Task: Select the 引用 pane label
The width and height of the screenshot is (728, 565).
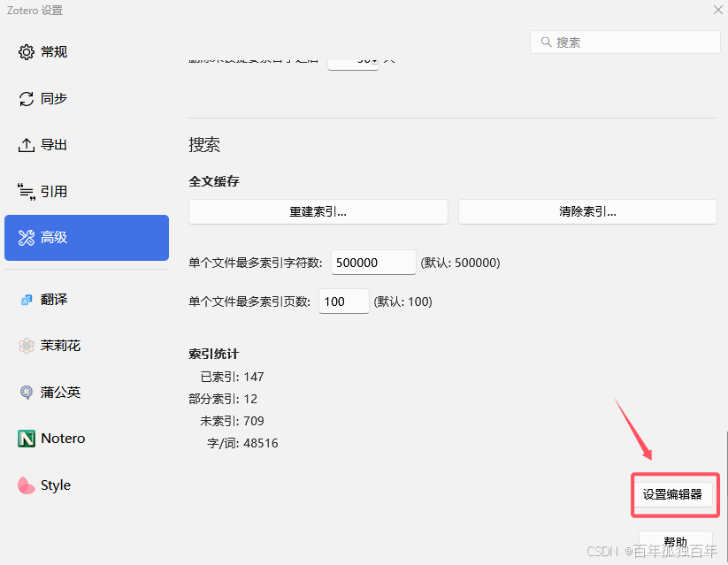Action: click(x=54, y=192)
